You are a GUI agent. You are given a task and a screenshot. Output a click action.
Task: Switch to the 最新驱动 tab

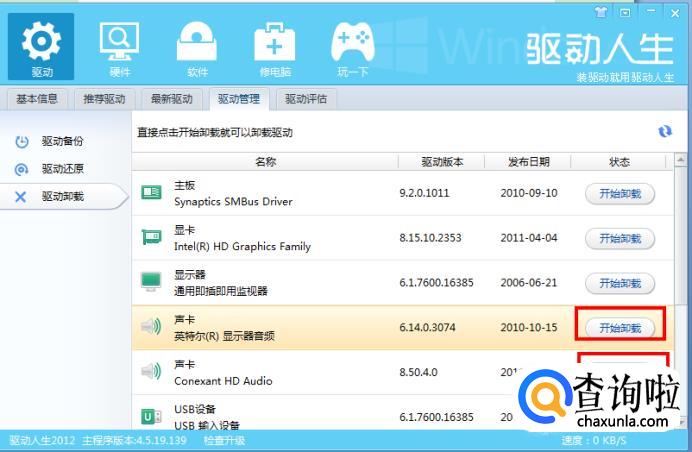172,99
